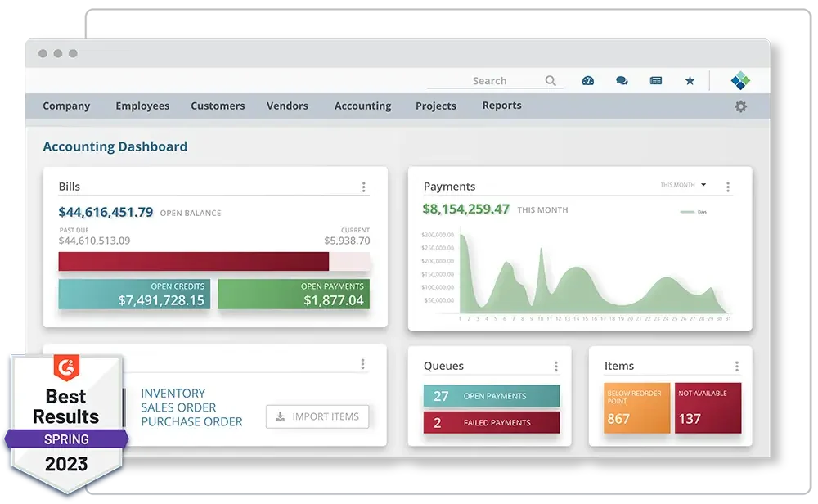The height and width of the screenshot is (504, 818).
Task: Open the Items card options menu
Action: tap(737, 367)
